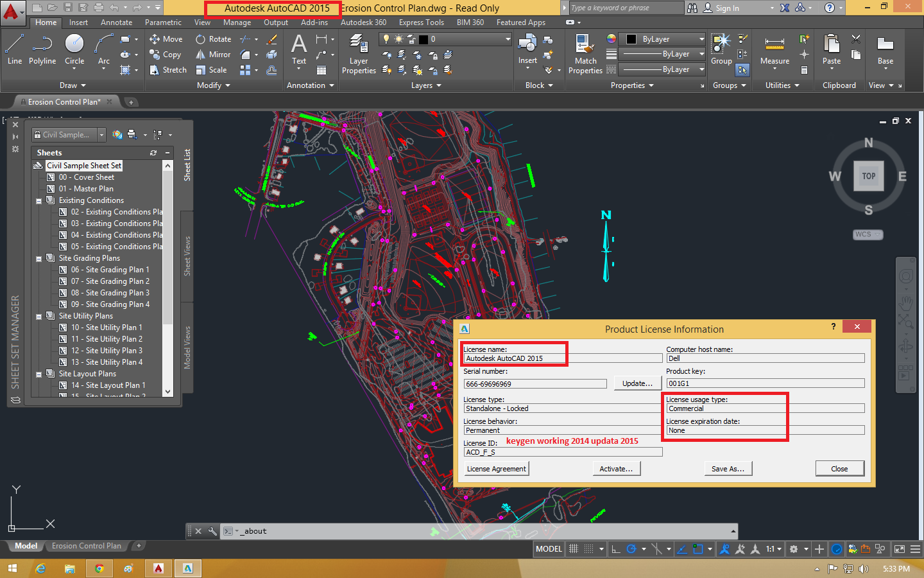Click the Group tool
924x578 pixels.
[721, 50]
